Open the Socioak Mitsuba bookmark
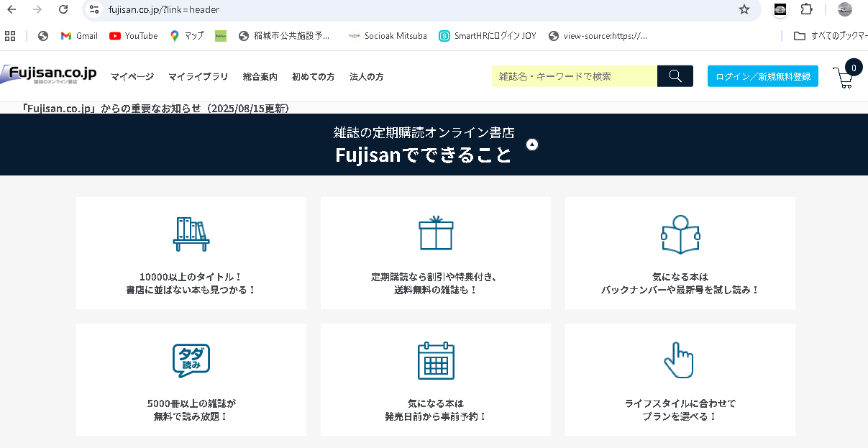Viewport: 868px width, 448px height. (388, 36)
